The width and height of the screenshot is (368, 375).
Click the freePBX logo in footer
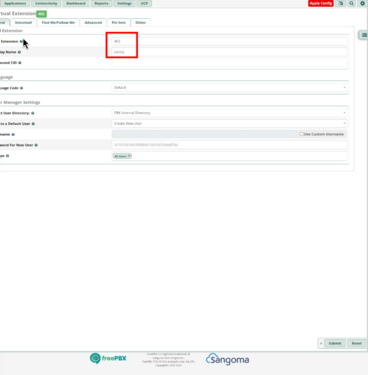[108, 358]
